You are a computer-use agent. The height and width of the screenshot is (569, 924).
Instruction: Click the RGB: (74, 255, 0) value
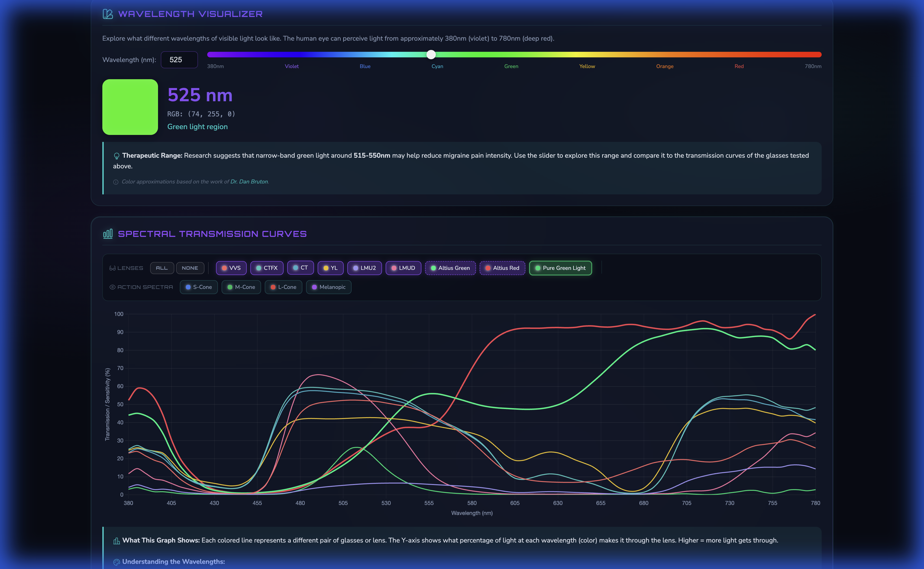click(x=201, y=114)
